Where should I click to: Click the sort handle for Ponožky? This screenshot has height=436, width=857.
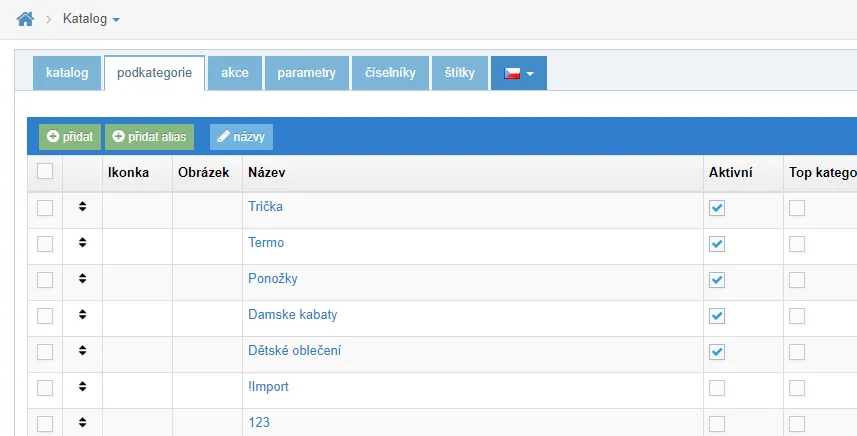coord(83,278)
